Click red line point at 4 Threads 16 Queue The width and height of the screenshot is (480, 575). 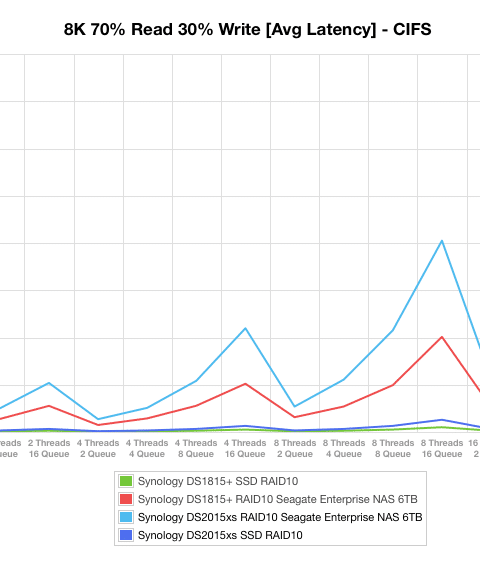(246, 384)
